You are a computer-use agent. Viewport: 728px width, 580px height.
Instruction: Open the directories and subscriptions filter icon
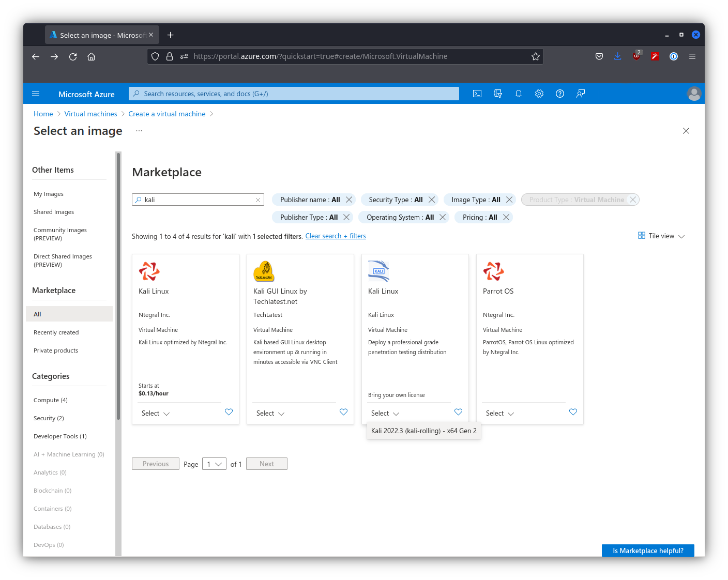tap(498, 94)
